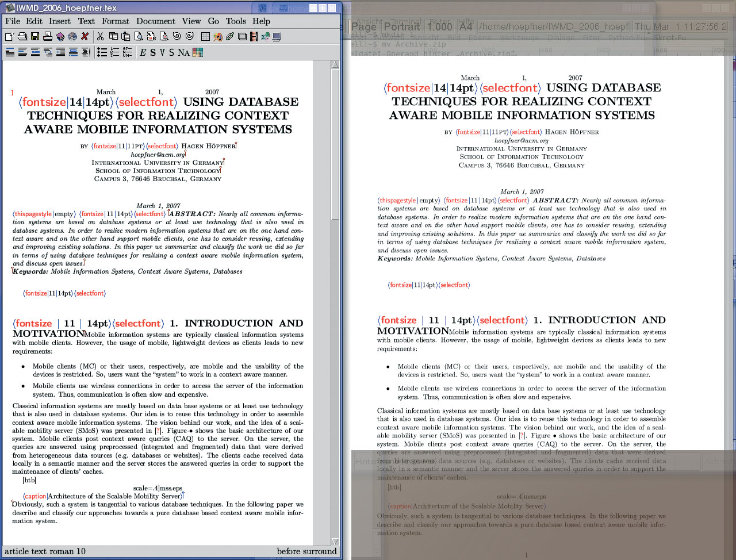Viewport: 736px width, 560px height.
Task: Click the NA small caps name icon
Action: [183, 52]
